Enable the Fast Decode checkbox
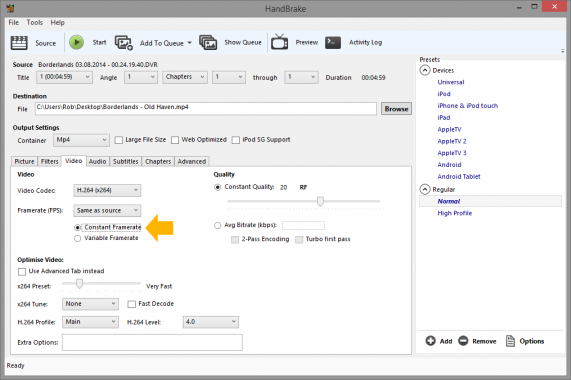The image size is (571, 380). [x=131, y=304]
